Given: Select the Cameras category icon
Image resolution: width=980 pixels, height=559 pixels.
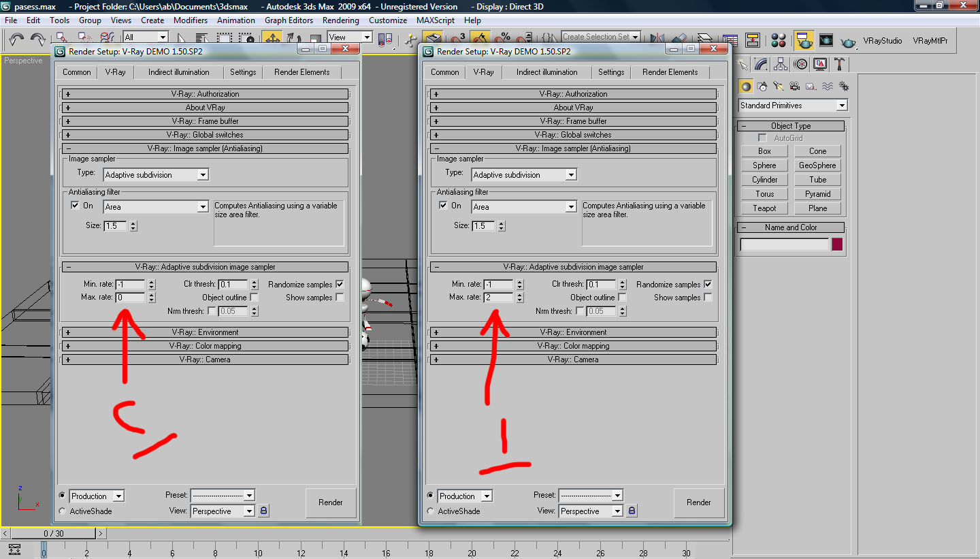Looking at the screenshot, I should [794, 86].
